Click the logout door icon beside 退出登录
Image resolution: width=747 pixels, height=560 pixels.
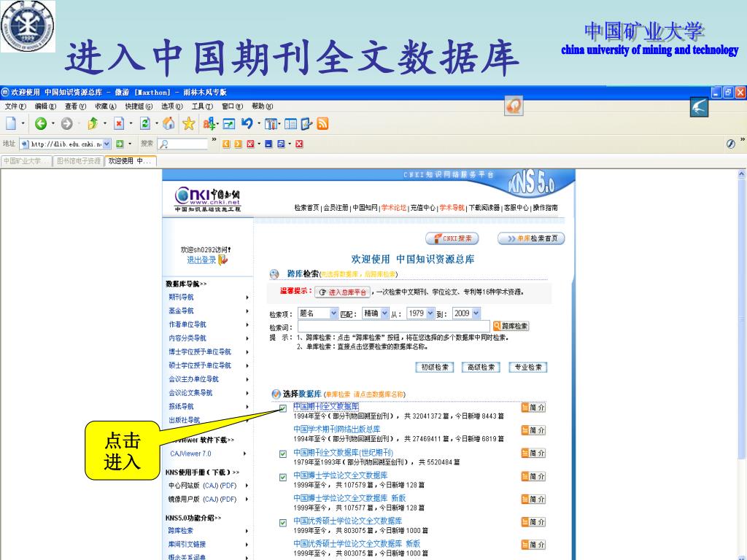pyautogui.click(x=223, y=260)
